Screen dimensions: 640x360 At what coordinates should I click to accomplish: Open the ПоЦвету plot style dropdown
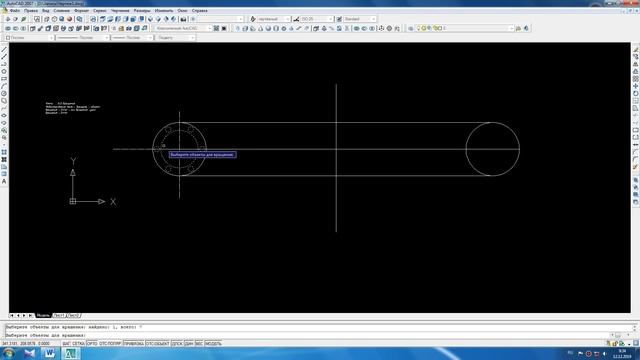(x=175, y=38)
